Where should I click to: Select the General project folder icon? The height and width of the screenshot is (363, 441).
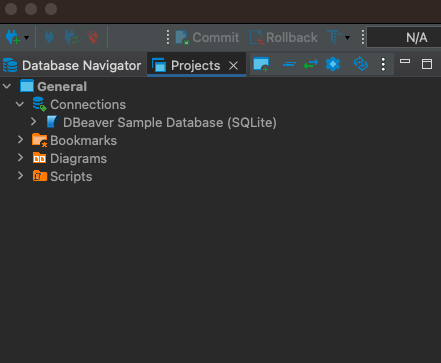point(27,86)
